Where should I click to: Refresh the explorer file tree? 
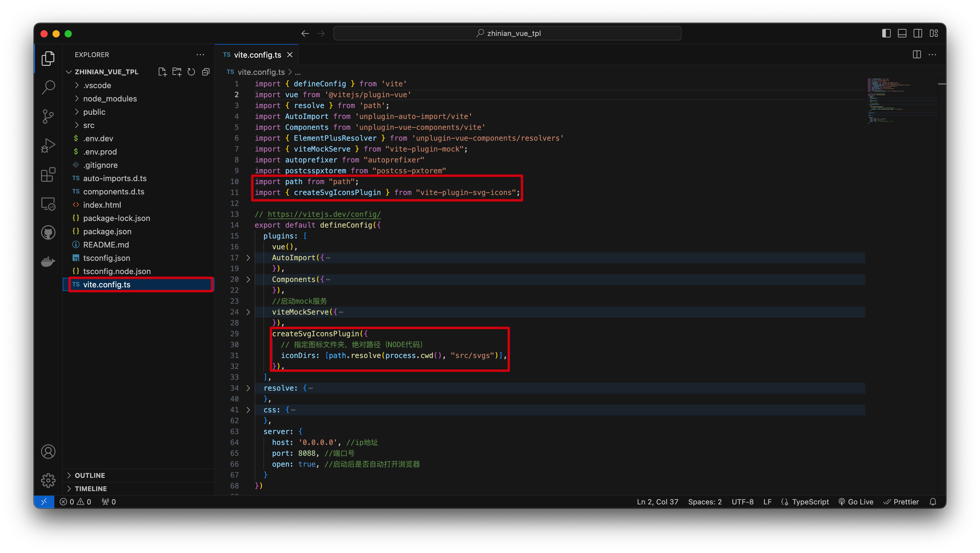coord(191,72)
